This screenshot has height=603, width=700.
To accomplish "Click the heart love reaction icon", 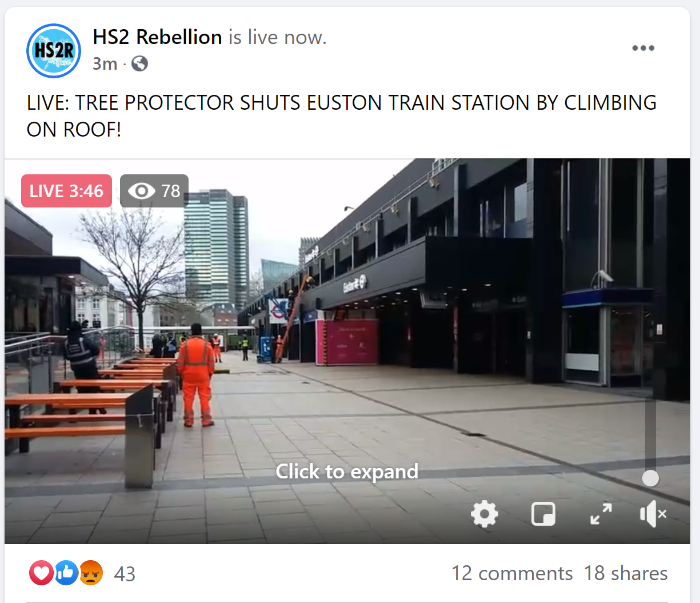I will pos(41,573).
